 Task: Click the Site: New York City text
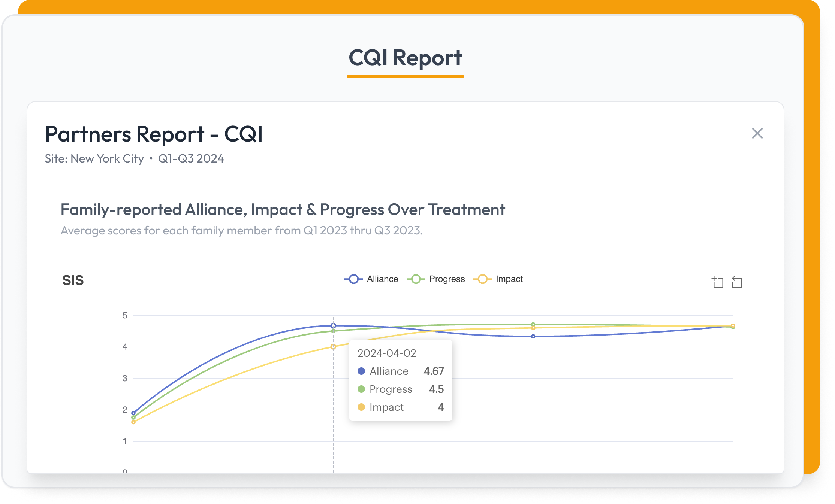pos(94,159)
